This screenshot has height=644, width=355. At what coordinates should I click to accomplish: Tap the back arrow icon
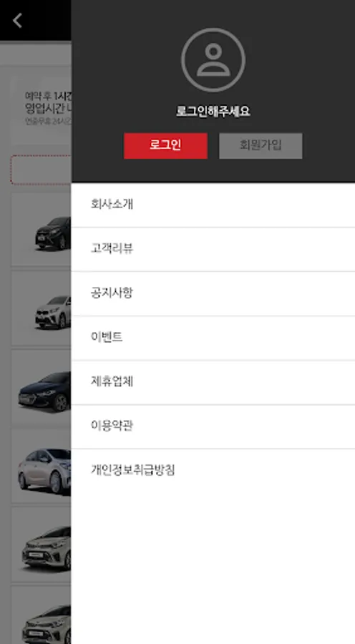click(17, 20)
